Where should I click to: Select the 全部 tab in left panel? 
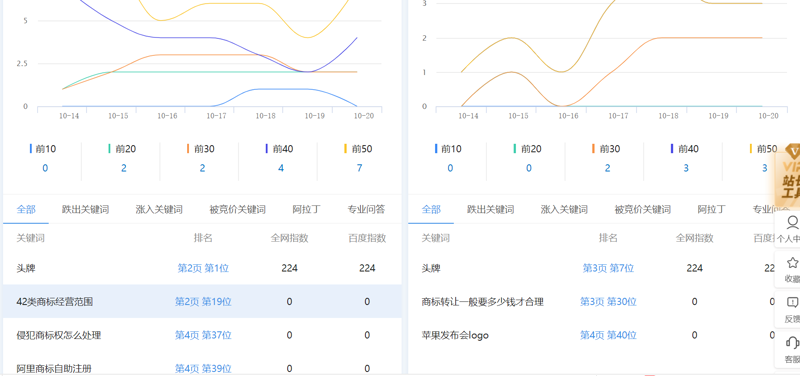(26, 209)
